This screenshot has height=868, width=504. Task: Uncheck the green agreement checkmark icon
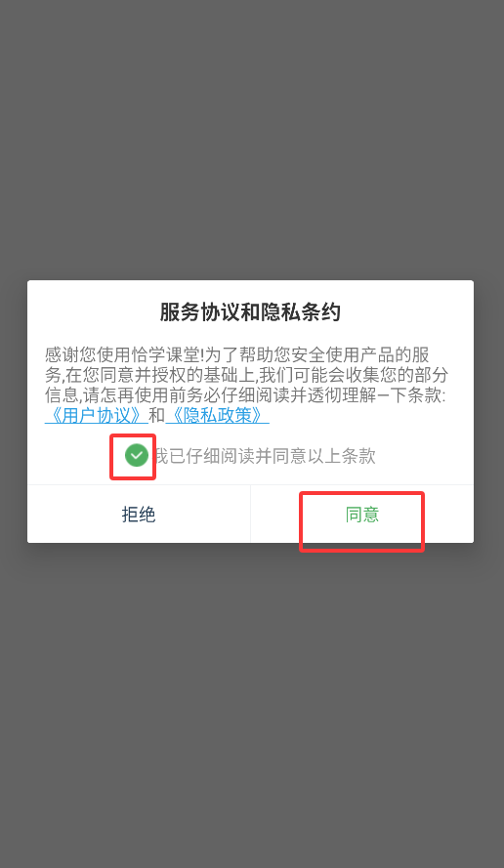[136, 456]
